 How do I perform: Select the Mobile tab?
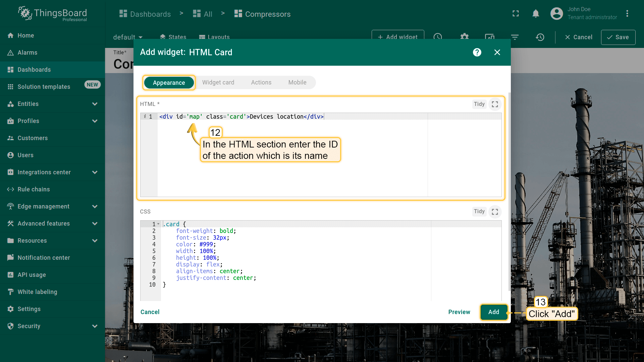click(x=297, y=82)
